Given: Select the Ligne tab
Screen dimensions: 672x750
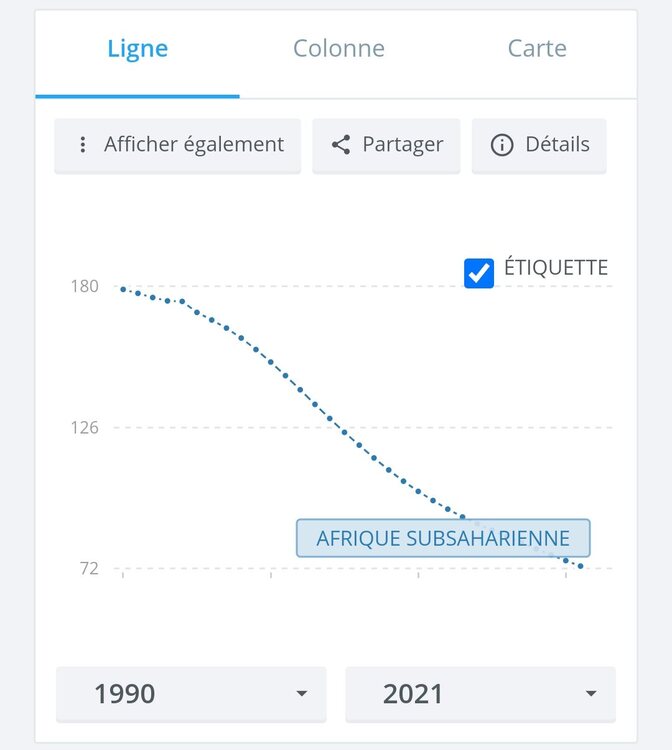Looking at the screenshot, I should coord(138,49).
